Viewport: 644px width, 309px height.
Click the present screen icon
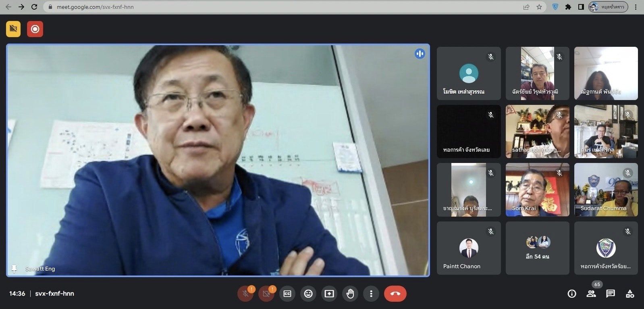329,294
